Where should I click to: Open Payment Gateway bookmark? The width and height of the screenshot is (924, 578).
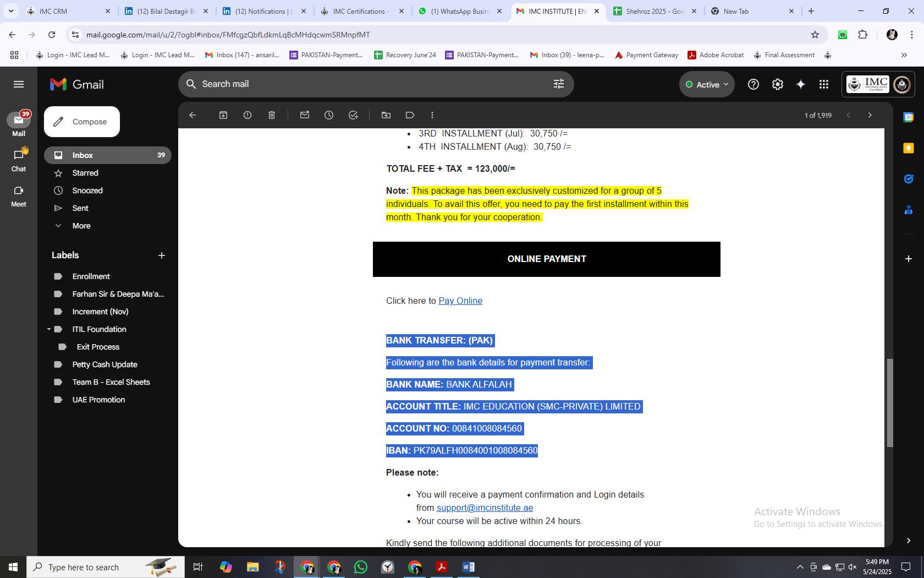click(646, 55)
